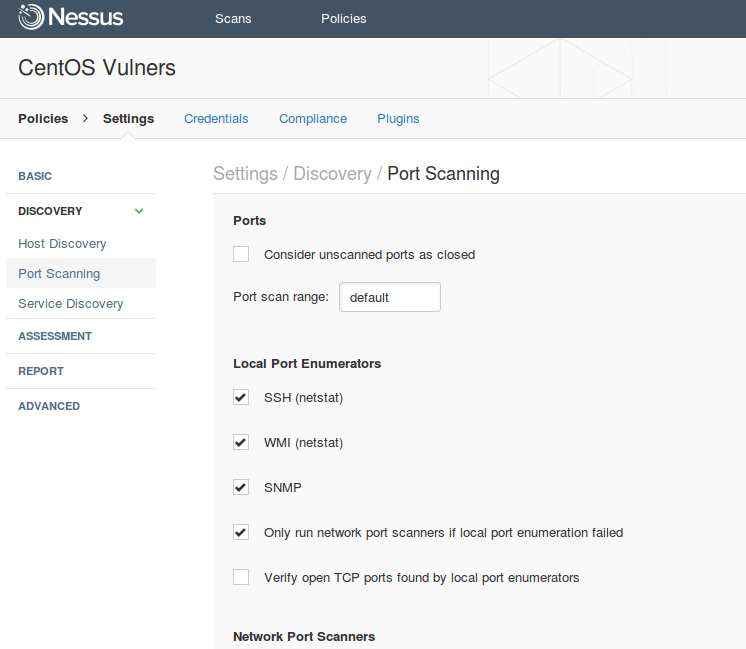Click the Nessus logo icon

[x=31, y=17]
